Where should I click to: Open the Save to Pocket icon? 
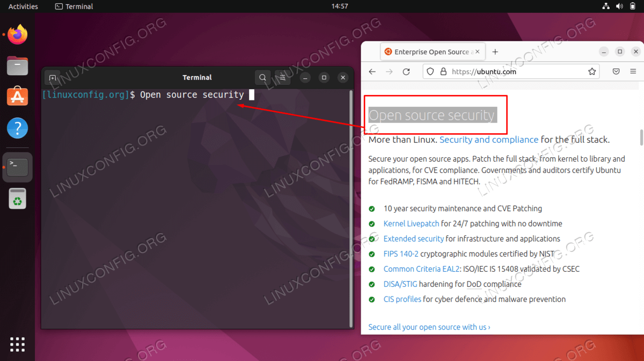click(x=617, y=71)
